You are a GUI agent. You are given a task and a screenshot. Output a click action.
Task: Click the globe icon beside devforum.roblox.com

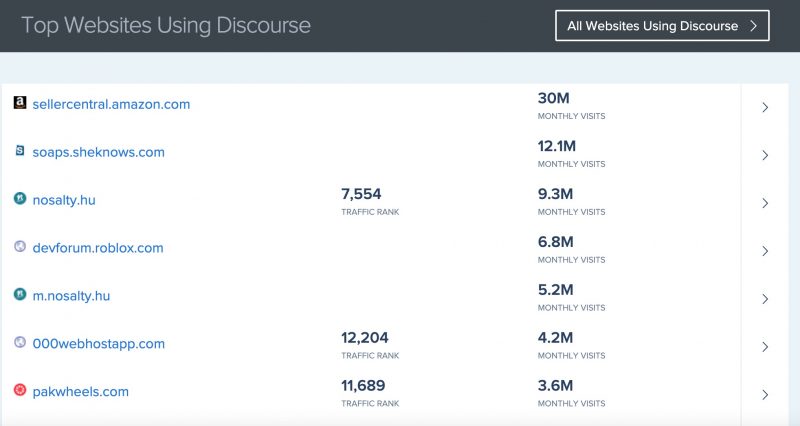[20, 247]
